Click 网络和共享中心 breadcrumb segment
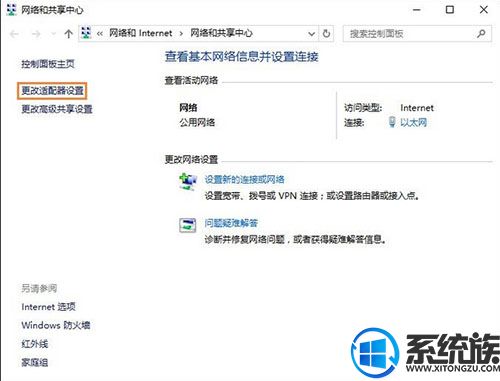The height and width of the screenshot is (381, 500). tap(221, 33)
